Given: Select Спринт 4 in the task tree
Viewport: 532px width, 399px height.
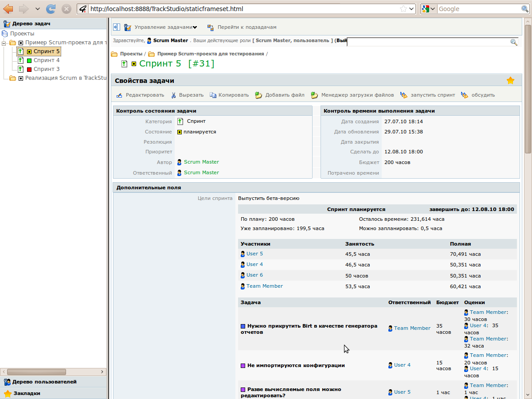Looking at the screenshot, I should click(x=47, y=60).
